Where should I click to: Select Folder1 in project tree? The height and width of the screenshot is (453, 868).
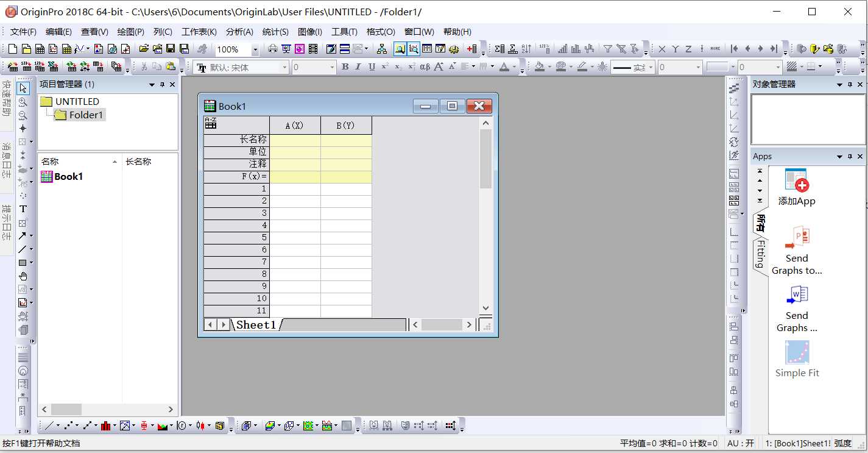80,115
